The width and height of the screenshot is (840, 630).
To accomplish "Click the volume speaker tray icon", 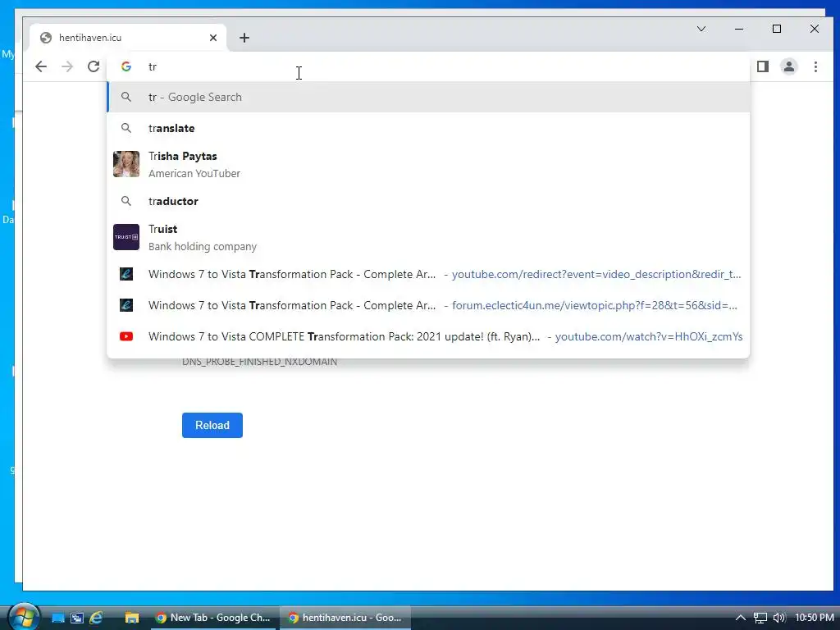I will (x=779, y=618).
